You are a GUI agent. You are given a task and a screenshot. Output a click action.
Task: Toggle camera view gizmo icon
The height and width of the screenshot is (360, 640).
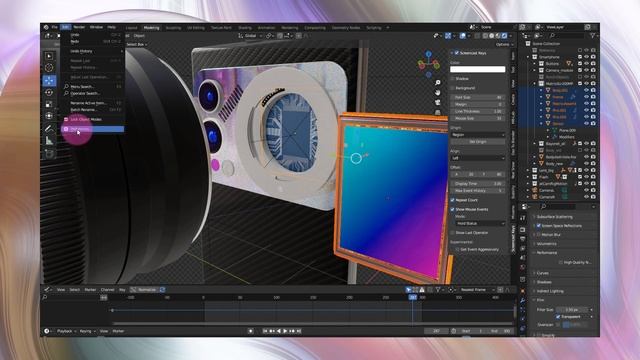[x=438, y=102]
